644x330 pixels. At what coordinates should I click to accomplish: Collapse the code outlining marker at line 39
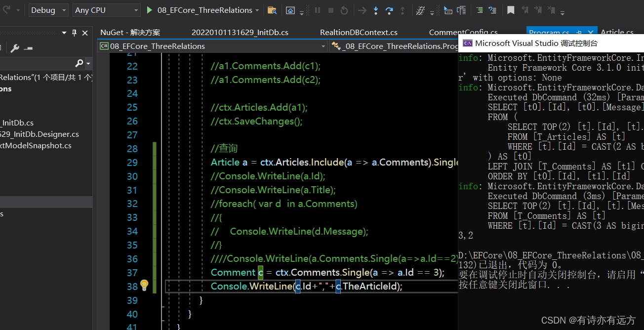click(x=164, y=307)
